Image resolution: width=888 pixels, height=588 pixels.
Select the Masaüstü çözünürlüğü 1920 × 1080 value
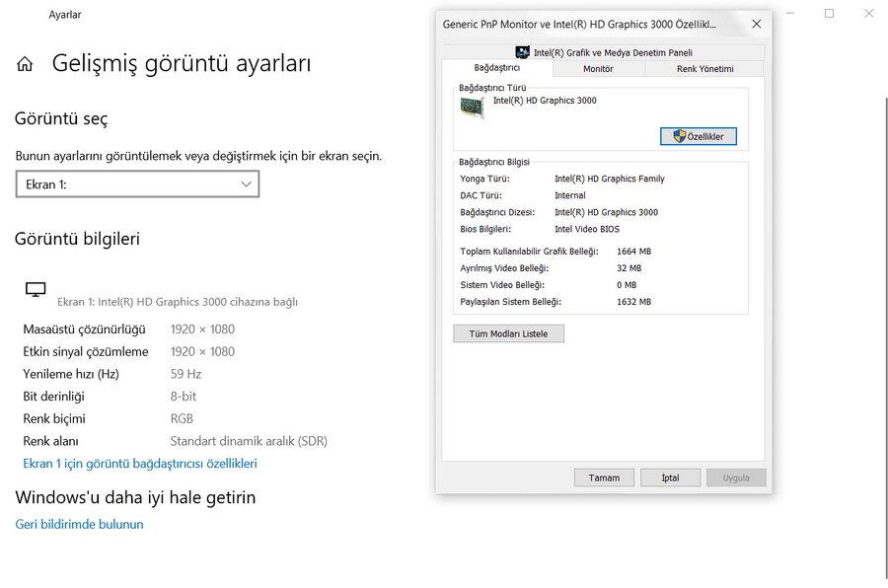[x=202, y=330]
